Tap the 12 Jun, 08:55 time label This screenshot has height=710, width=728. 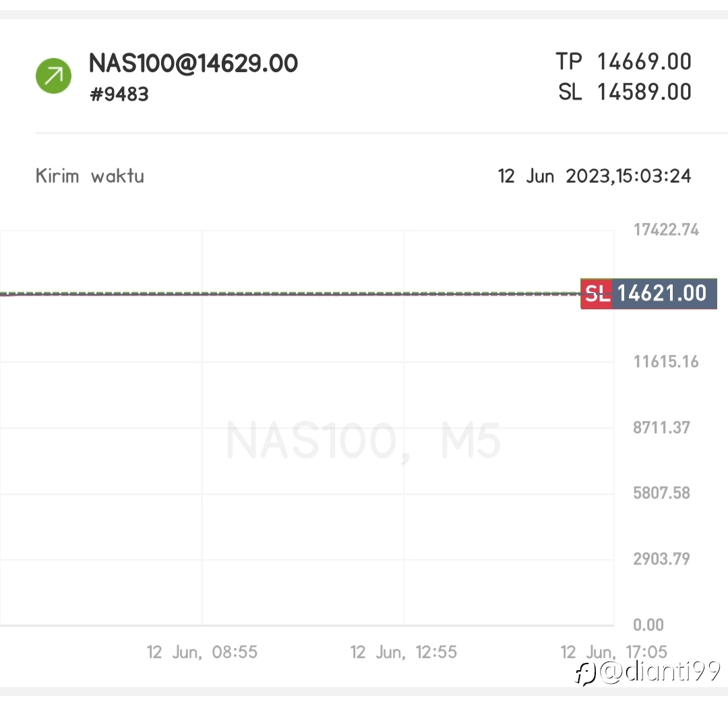point(202,653)
